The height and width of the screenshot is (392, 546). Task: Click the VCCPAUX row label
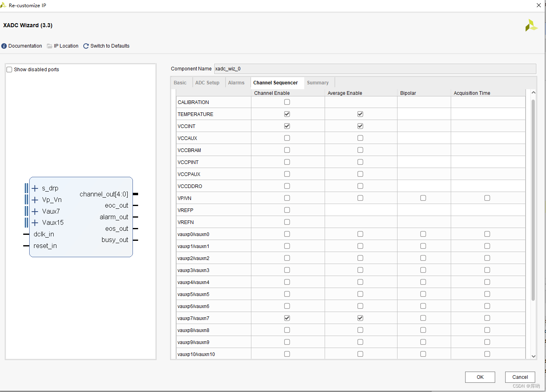tap(189, 174)
